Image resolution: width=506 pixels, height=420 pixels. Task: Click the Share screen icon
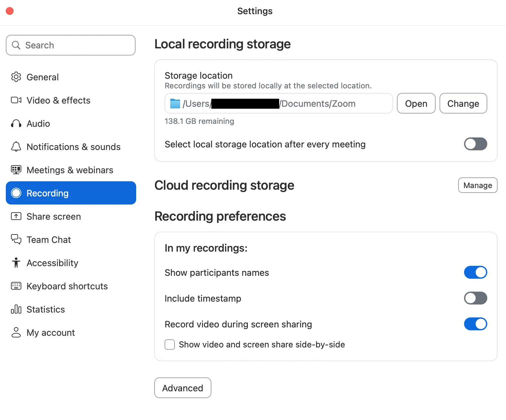[16, 216]
